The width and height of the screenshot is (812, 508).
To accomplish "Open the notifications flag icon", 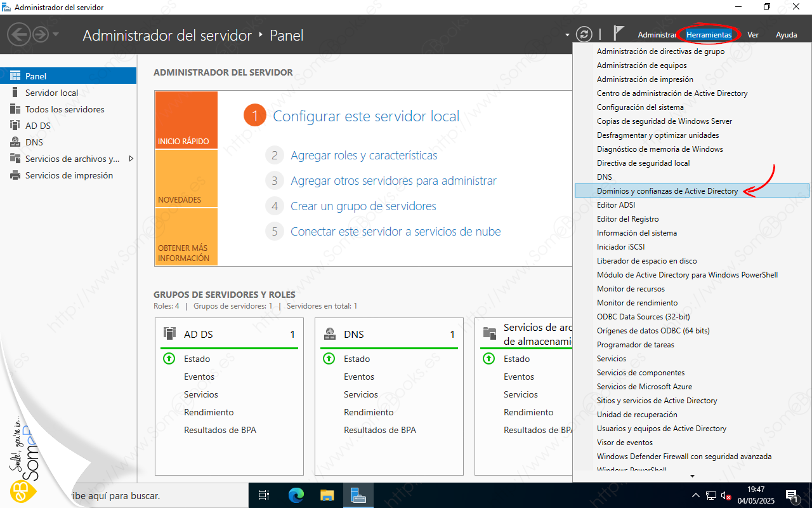I will 619,34.
